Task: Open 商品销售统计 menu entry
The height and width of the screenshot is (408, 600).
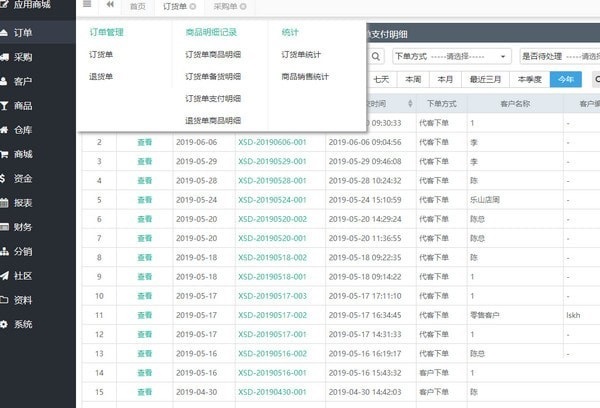Action: click(305, 77)
